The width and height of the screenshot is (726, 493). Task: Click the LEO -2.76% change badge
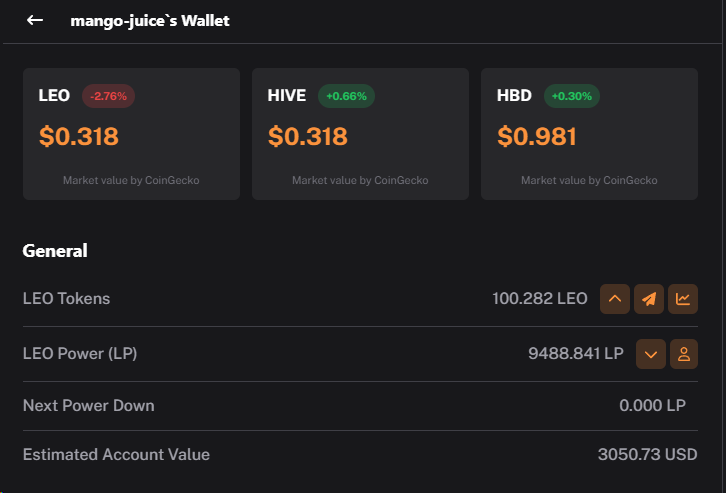(x=108, y=96)
